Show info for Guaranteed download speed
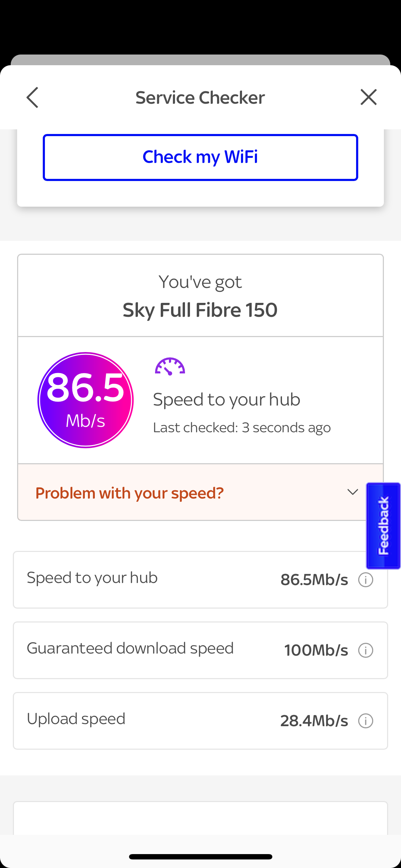The height and width of the screenshot is (868, 401). [366, 650]
